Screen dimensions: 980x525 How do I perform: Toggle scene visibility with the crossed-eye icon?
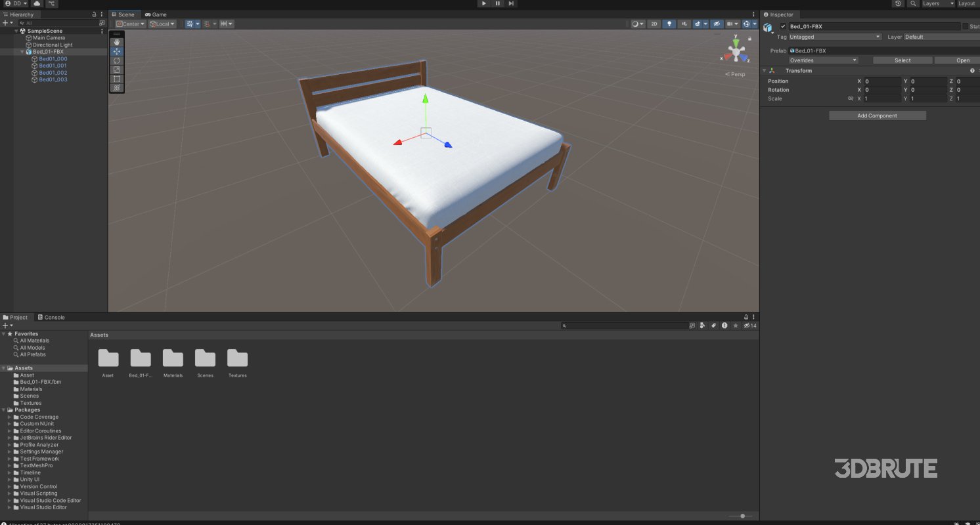click(716, 24)
